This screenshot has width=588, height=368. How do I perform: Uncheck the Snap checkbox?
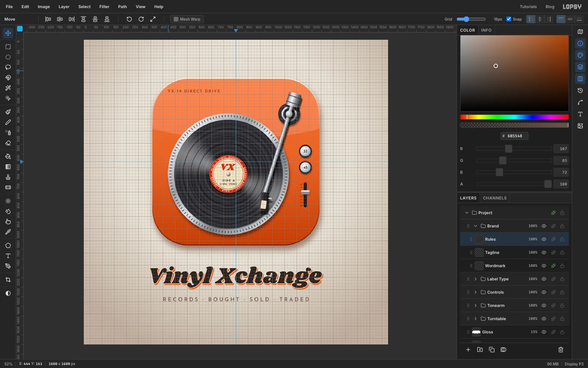[509, 19]
